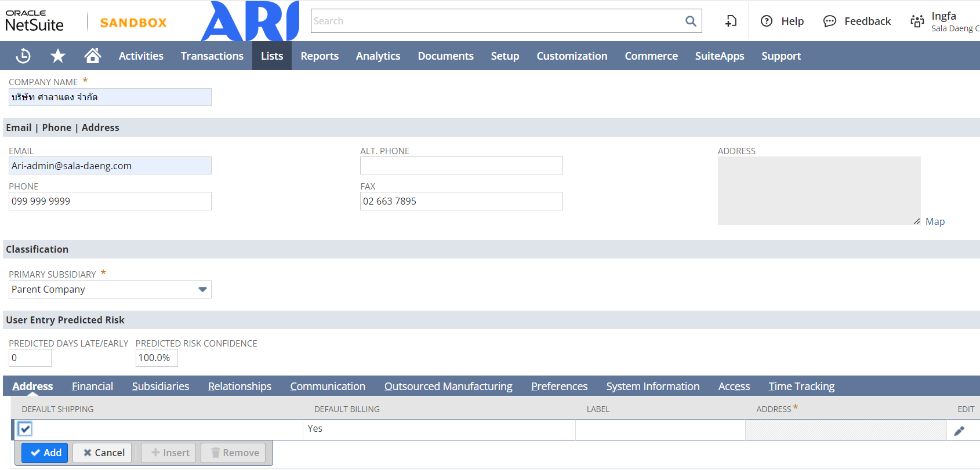This screenshot has width=980, height=470.
Task: Open the Recent Records history icon
Action: click(x=23, y=56)
